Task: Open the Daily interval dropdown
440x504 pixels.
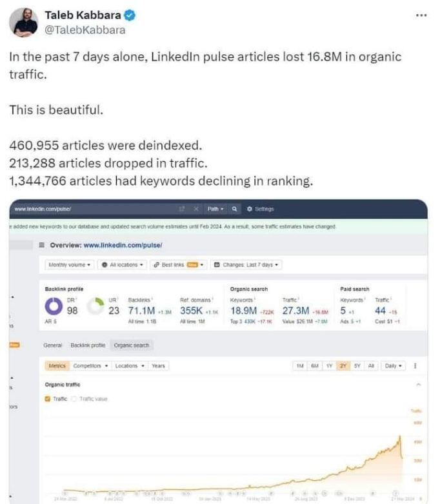Action: pyautogui.click(x=394, y=366)
